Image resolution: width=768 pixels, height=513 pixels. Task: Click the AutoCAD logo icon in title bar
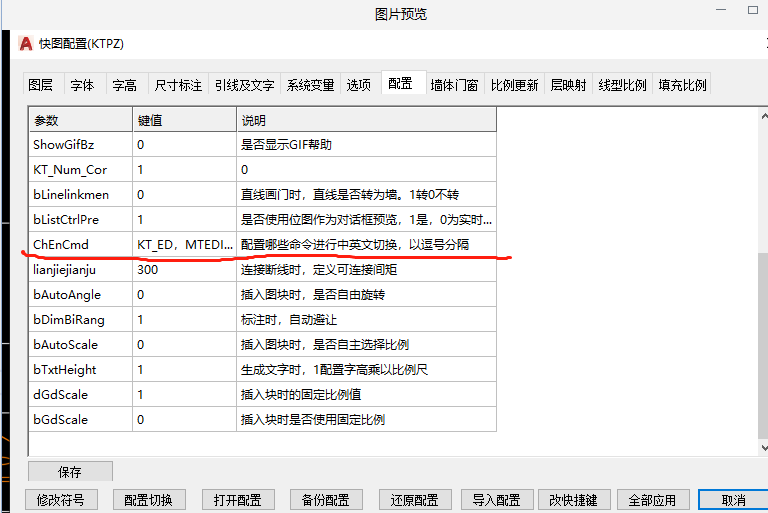coord(26,44)
